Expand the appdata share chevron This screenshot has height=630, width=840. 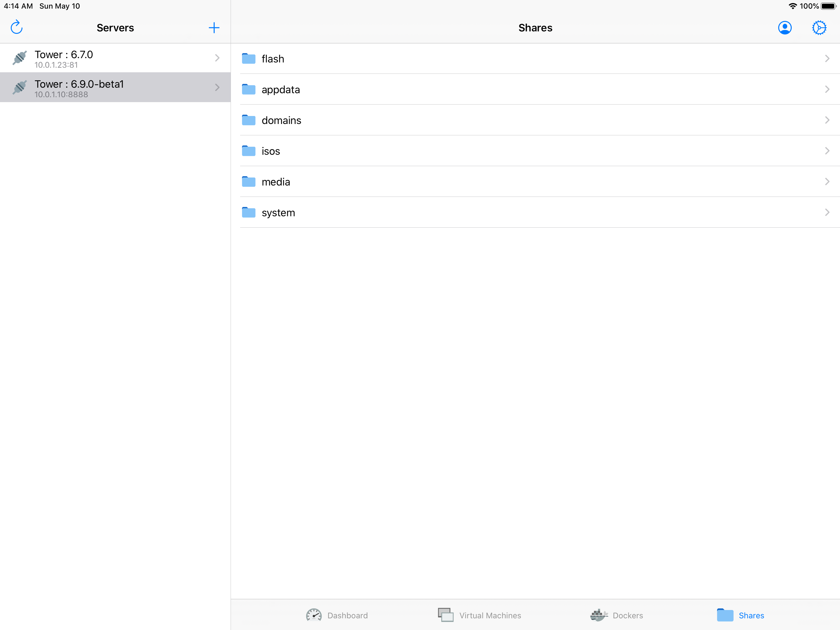pos(827,89)
